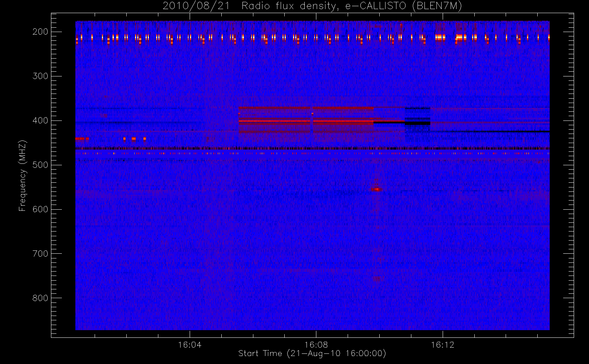
Task: Click the 800 MHz frequency tick label
Action: pos(40,298)
